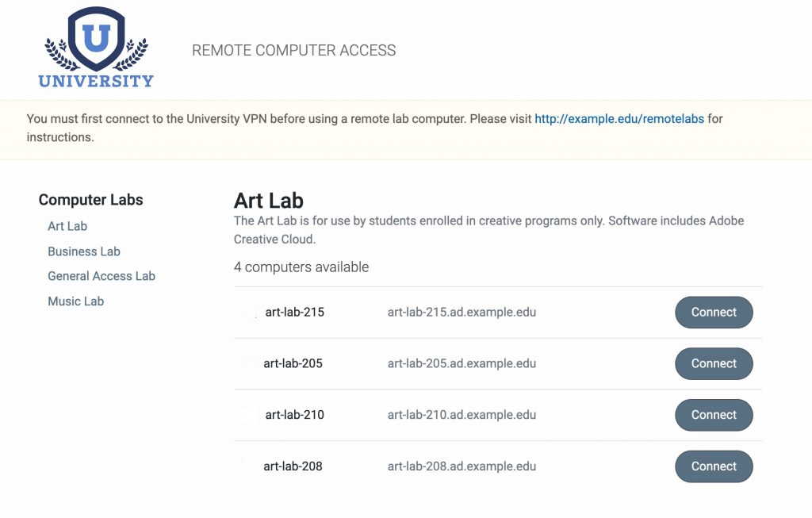
Task: Click the 4 computers available text
Action: 301,267
